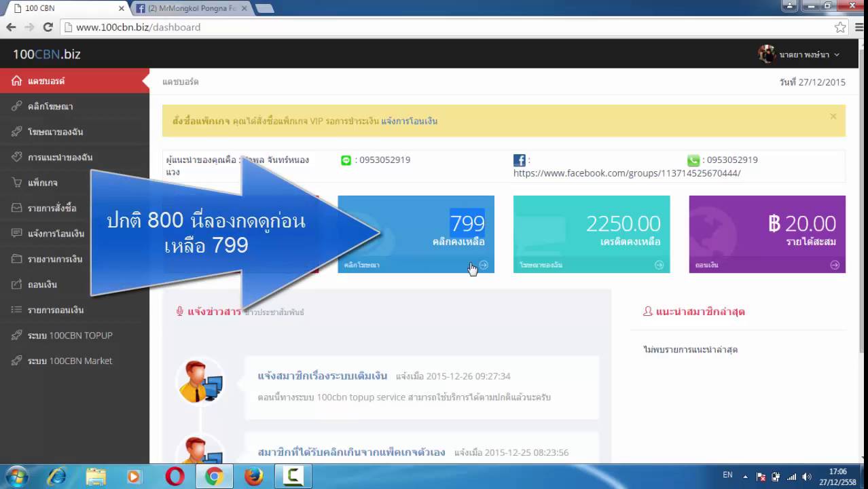The width and height of the screenshot is (868, 489).
Task: Click the 100CBN.biz logo
Action: 46,54
